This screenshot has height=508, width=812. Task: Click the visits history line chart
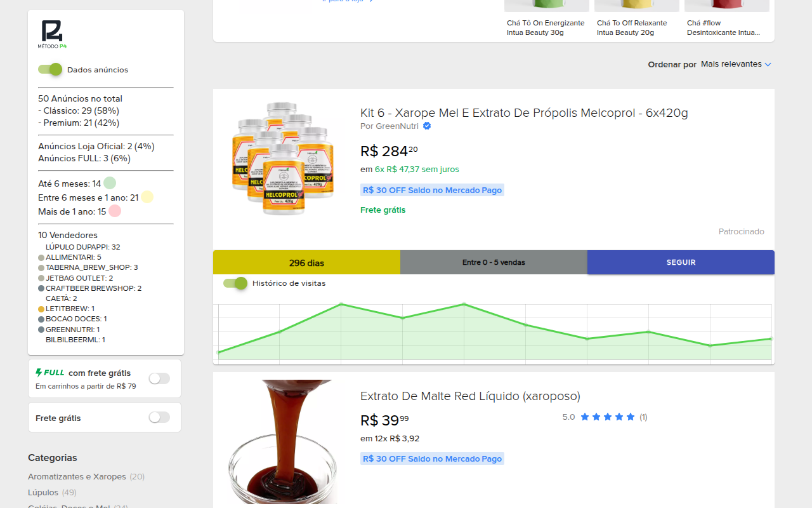coord(494,331)
